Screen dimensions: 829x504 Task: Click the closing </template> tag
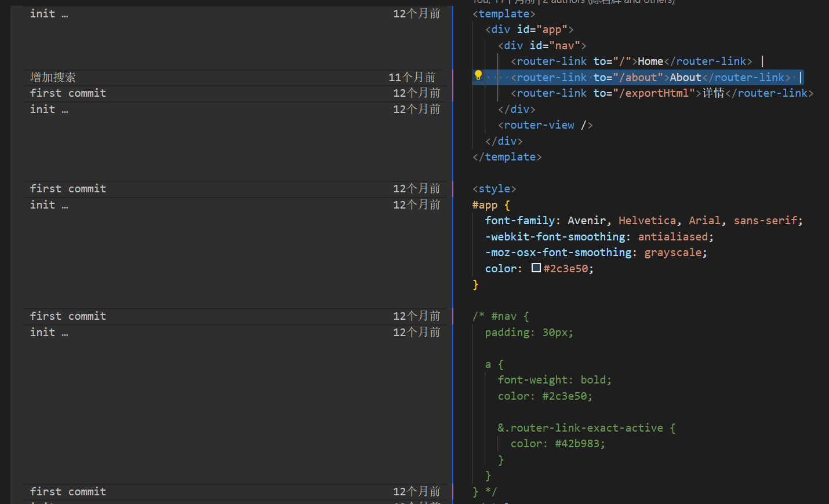coord(507,157)
